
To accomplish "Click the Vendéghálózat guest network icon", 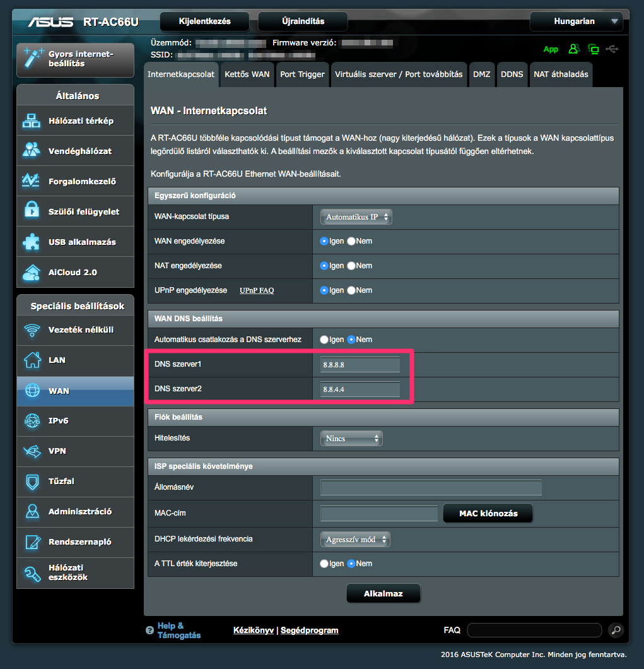I will pyautogui.click(x=32, y=151).
